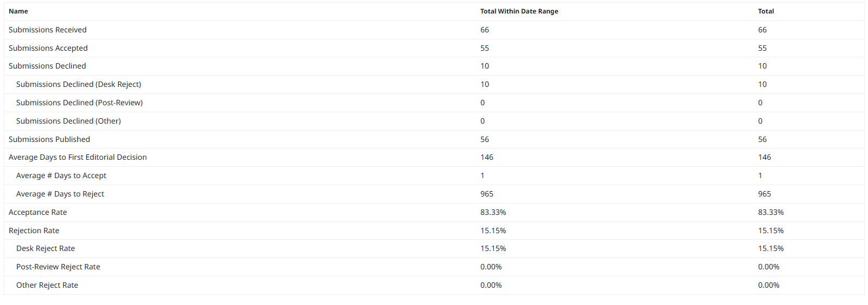Click Submissions Declined (Desk Reject) label
868x305 pixels.
click(79, 84)
